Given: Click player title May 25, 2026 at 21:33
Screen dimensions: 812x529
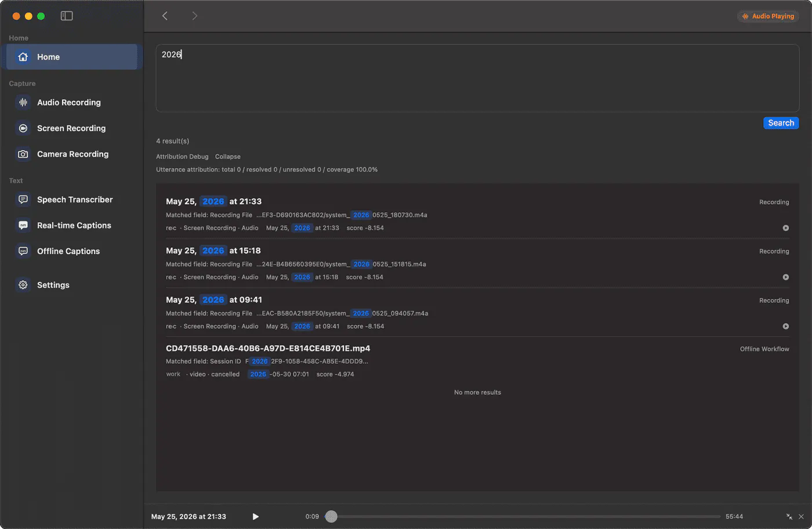Looking at the screenshot, I should [188, 516].
